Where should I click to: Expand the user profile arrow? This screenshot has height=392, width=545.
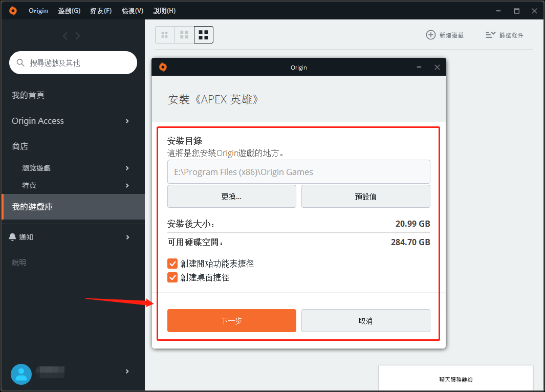coord(127,371)
